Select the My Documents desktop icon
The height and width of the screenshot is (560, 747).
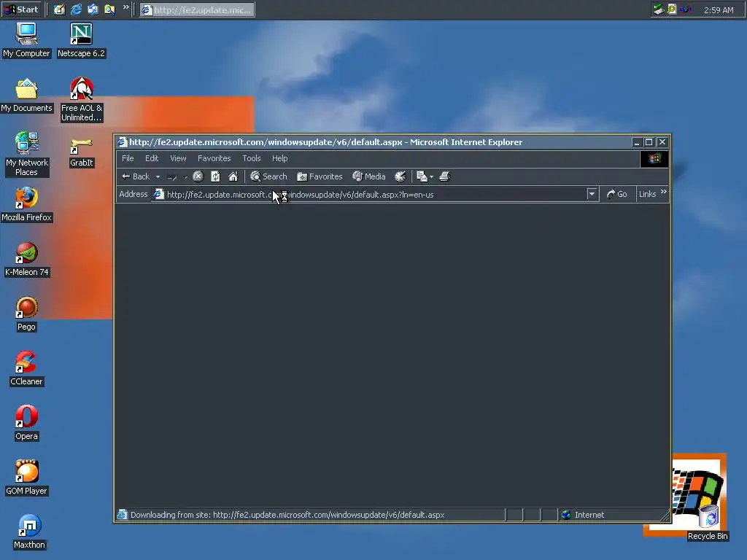pyautogui.click(x=26, y=96)
